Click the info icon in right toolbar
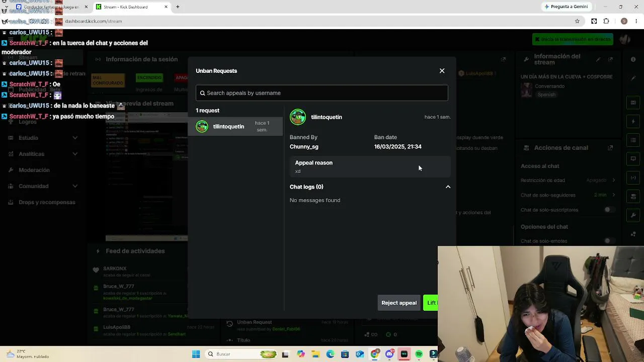 pos(633,59)
